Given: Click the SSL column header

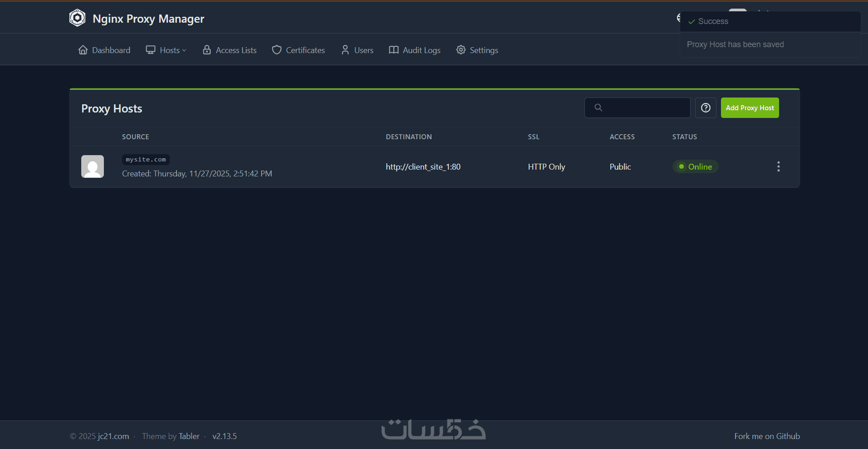Looking at the screenshot, I should [x=534, y=137].
